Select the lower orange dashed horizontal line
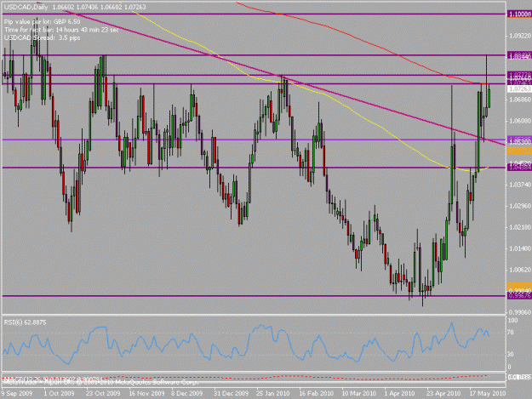 click(x=254, y=288)
